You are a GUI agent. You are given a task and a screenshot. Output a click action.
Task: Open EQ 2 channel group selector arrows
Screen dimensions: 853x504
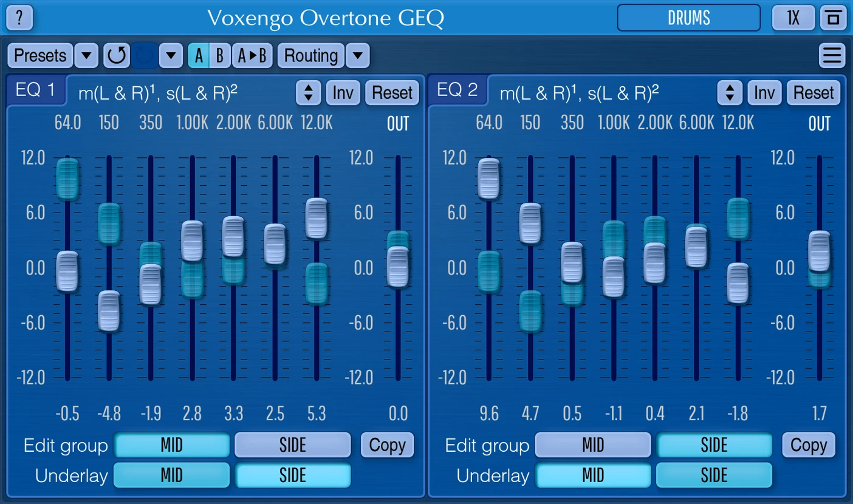(730, 93)
